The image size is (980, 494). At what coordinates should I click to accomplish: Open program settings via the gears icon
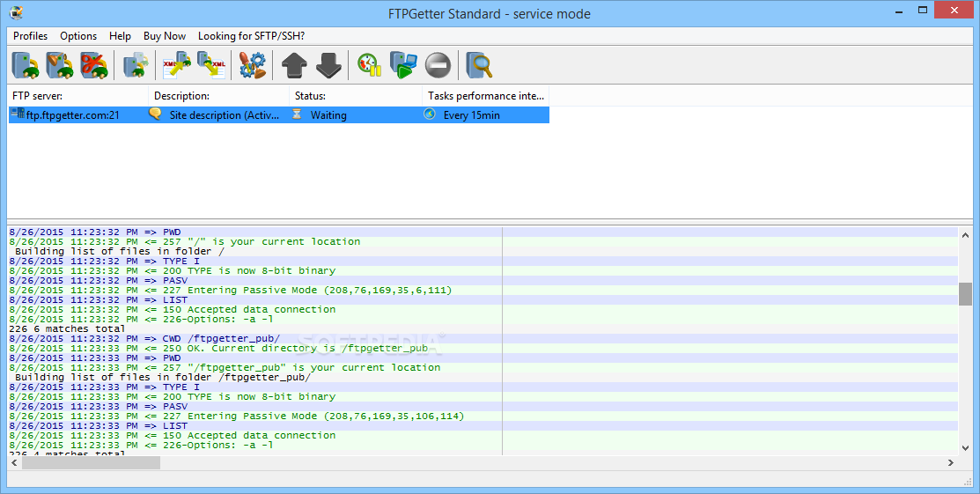[253, 65]
